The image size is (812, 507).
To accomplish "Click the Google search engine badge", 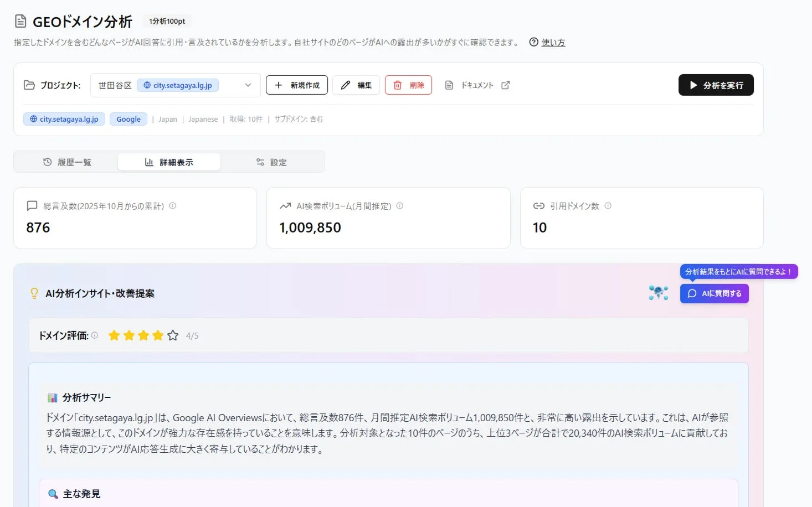I will (x=128, y=118).
